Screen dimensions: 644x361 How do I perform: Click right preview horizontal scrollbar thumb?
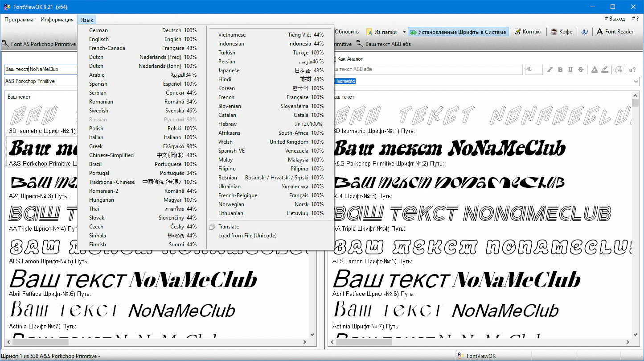click(364, 343)
